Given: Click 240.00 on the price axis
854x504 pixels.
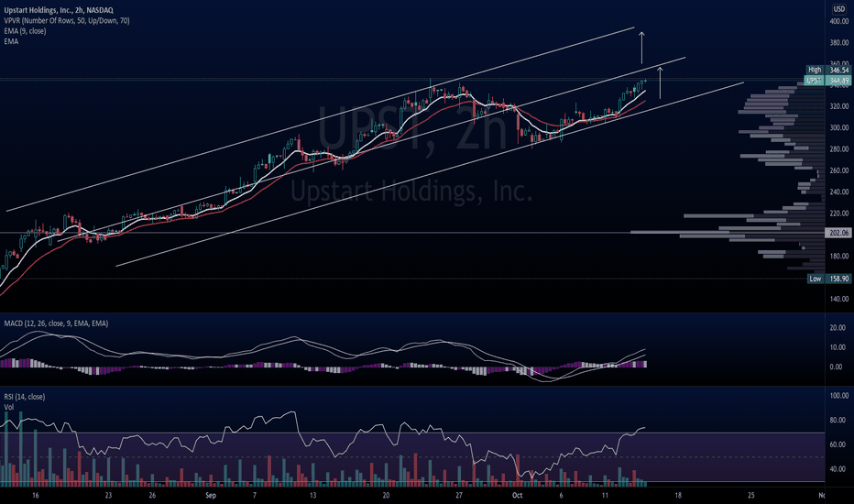Looking at the screenshot, I should 839,192.
